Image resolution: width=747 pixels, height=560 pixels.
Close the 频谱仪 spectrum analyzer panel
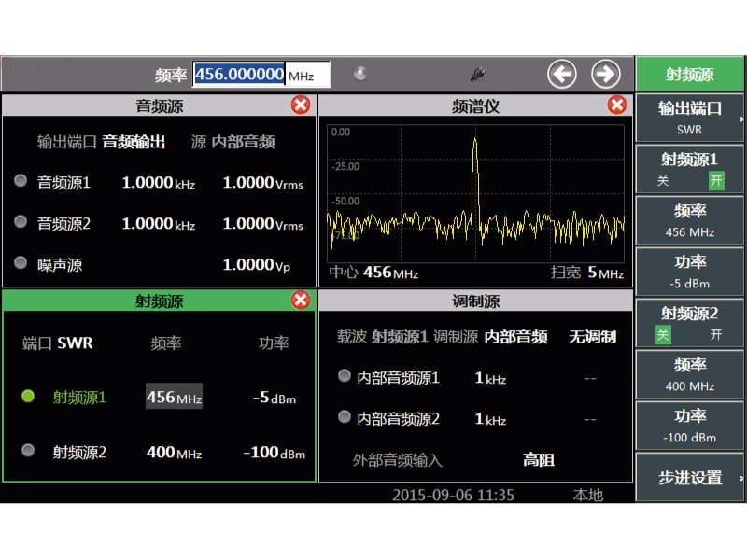click(x=616, y=105)
